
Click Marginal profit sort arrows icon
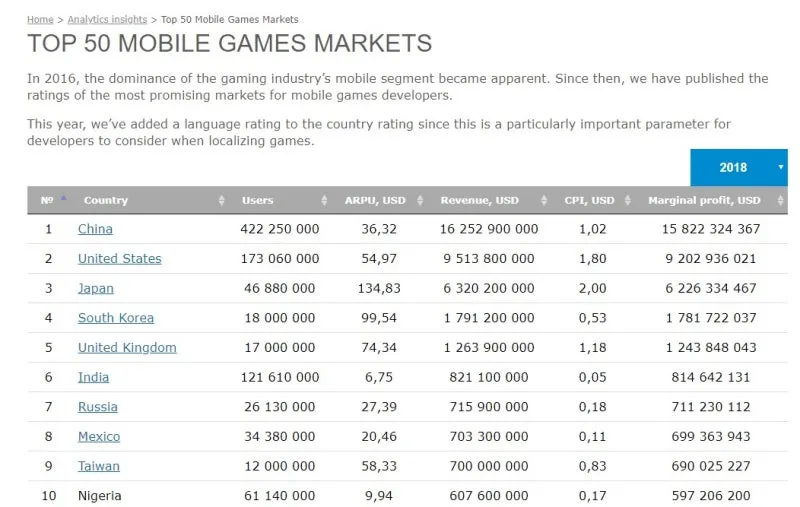click(780, 200)
